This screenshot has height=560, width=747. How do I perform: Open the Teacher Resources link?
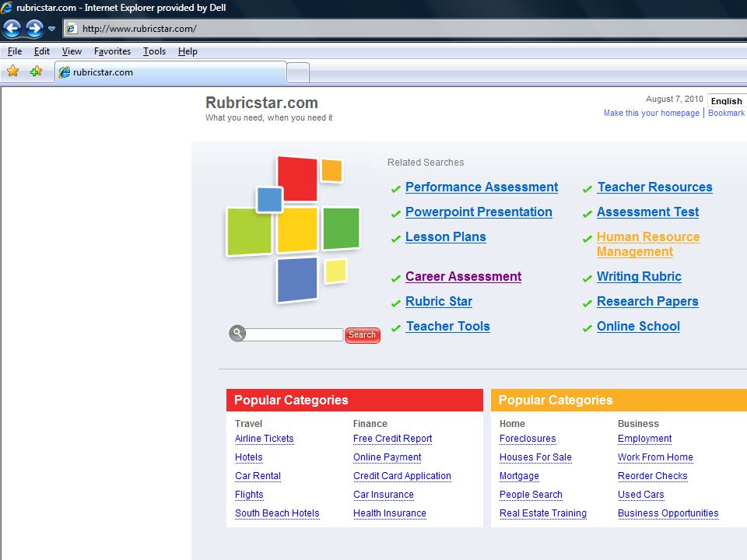[655, 187]
